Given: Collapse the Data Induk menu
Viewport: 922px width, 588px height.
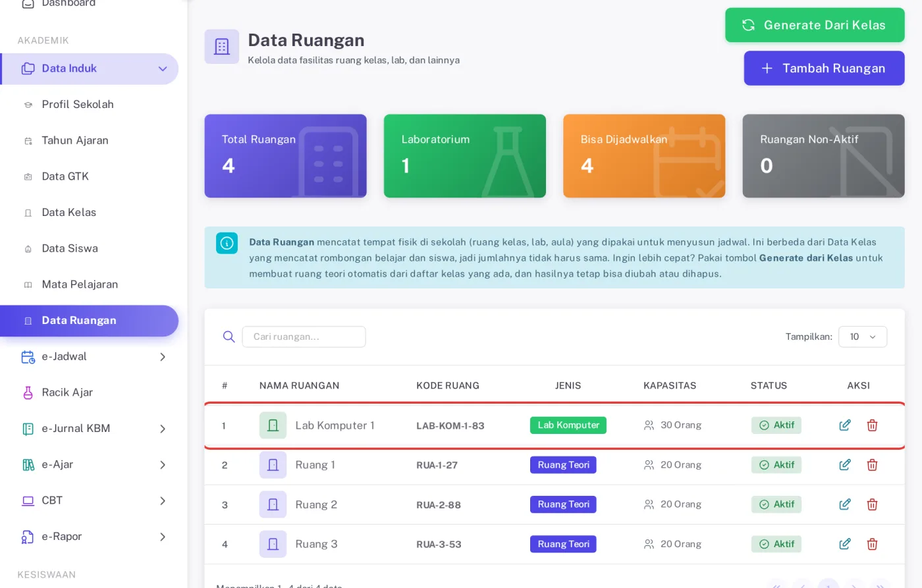Looking at the screenshot, I should pos(163,69).
